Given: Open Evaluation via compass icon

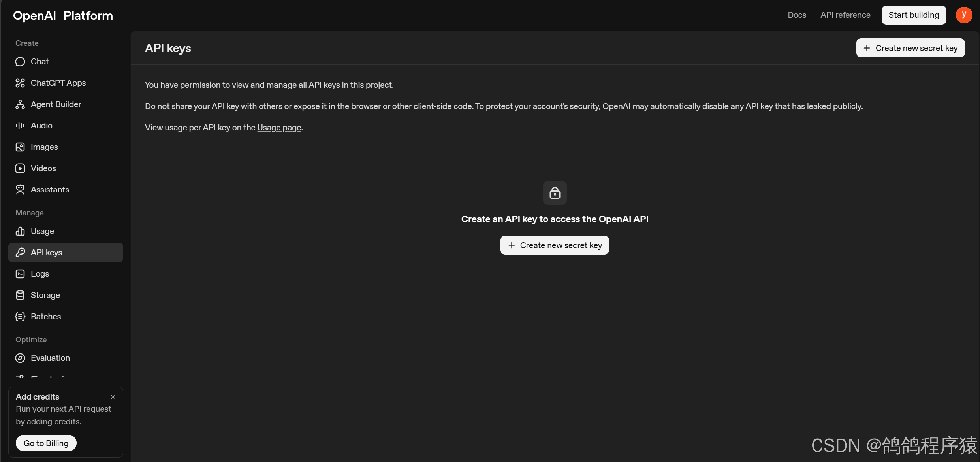Looking at the screenshot, I should pos(20,358).
